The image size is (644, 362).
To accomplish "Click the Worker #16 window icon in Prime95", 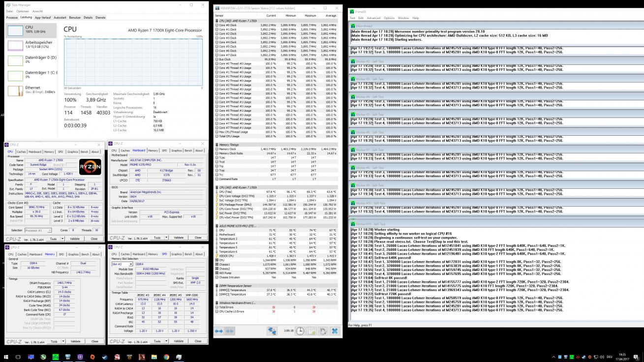I will 353,224.
